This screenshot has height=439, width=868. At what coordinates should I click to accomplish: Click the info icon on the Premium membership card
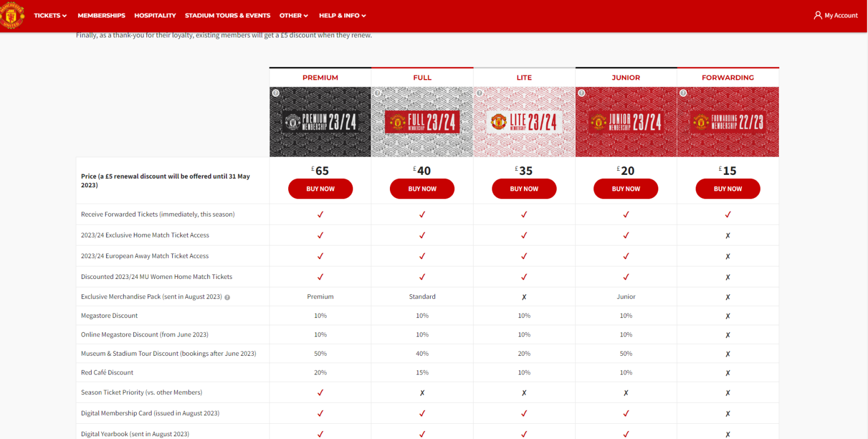coord(276,92)
